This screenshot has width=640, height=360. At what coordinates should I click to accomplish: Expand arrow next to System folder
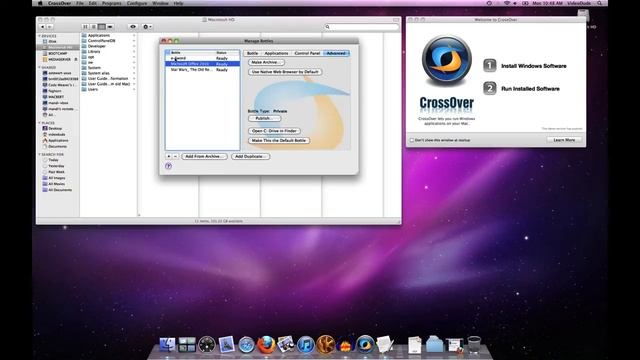pyautogui.click(x=134, y=68)
